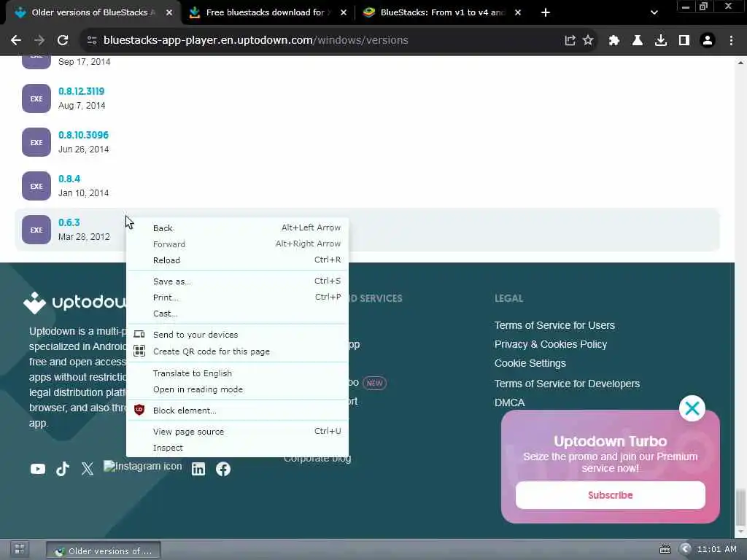
Task: Close the Uptodown Turbo promo popup
Action: click(692, 408)
